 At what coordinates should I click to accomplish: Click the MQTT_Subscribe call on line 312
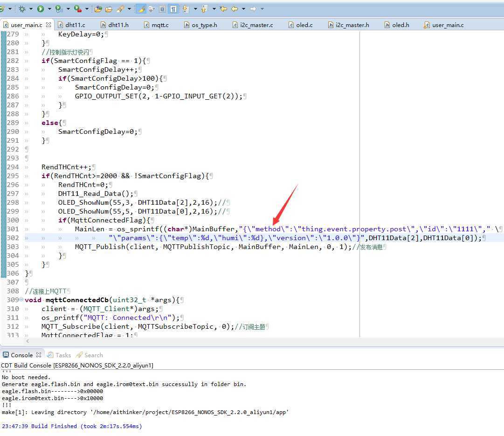pos(138,326)
